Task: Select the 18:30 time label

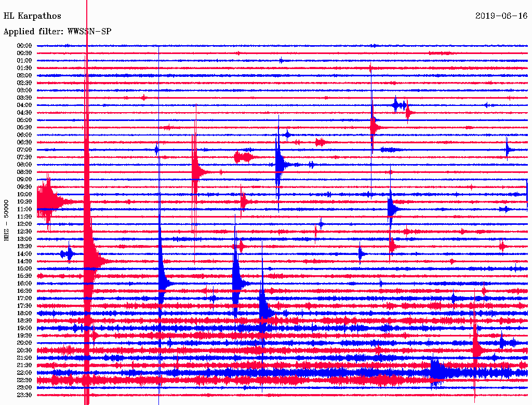Action: pos(24,321)
